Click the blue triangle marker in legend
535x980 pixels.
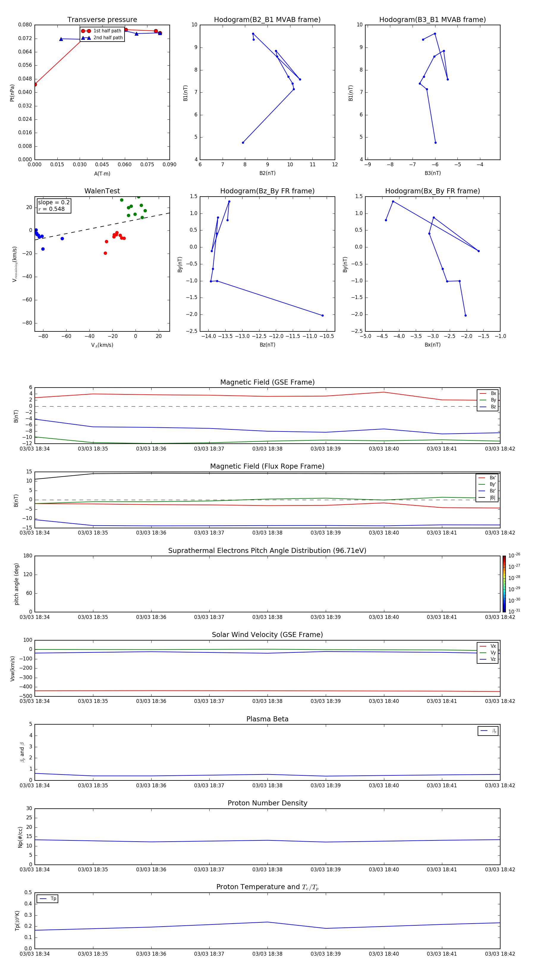[x=86, y=38]
